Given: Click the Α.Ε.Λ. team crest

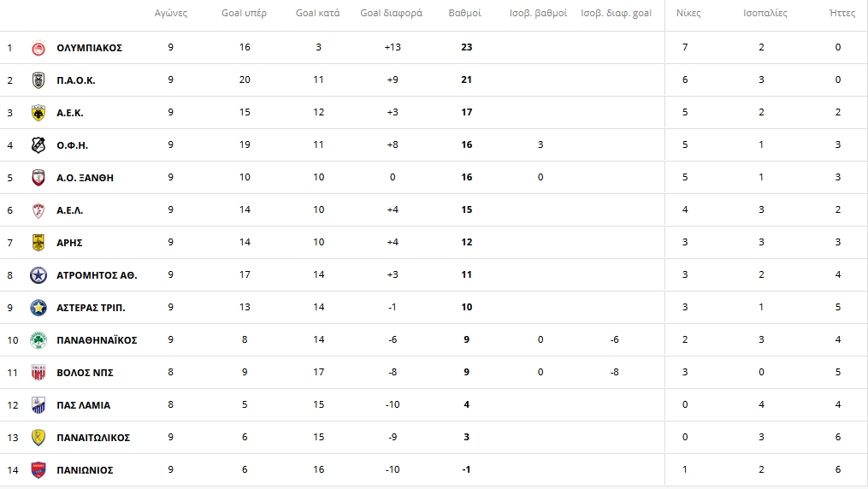Looking at the screenshot, I should click(x=38, y=210).
